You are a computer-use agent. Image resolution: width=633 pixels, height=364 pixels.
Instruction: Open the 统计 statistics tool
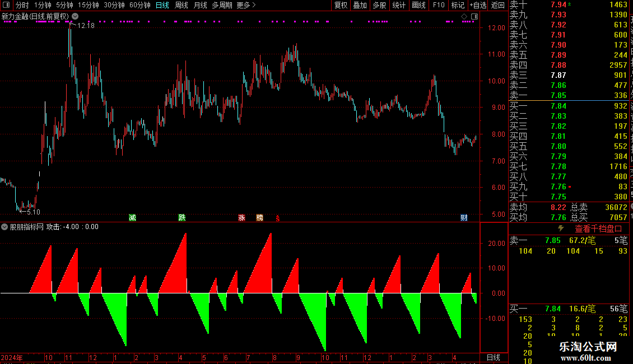(x=399, y=5)
